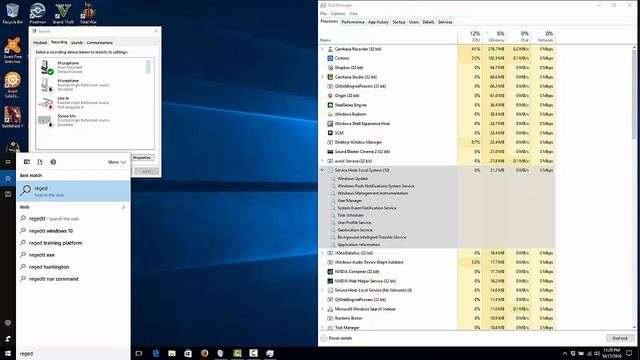Image resolution: width=640 pixels, height=360 pixels.
Task: Open Cortana settings gear in sidebar
Action: [8, 323]
